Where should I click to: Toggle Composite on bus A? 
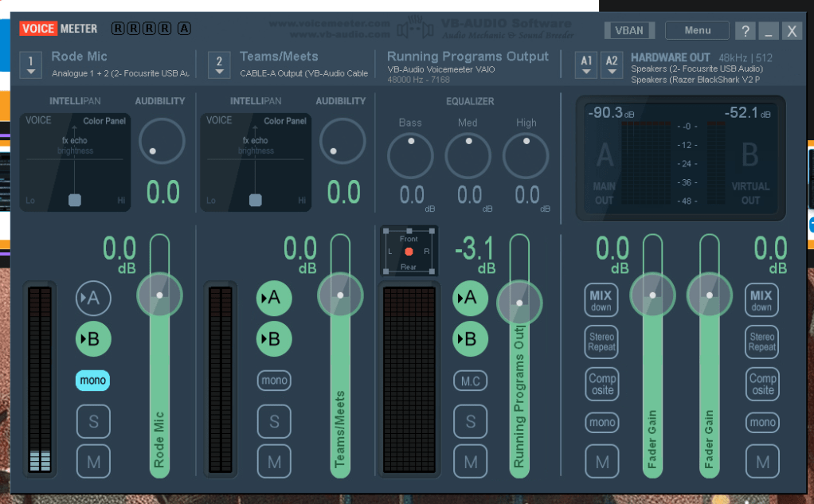point(601,384)
